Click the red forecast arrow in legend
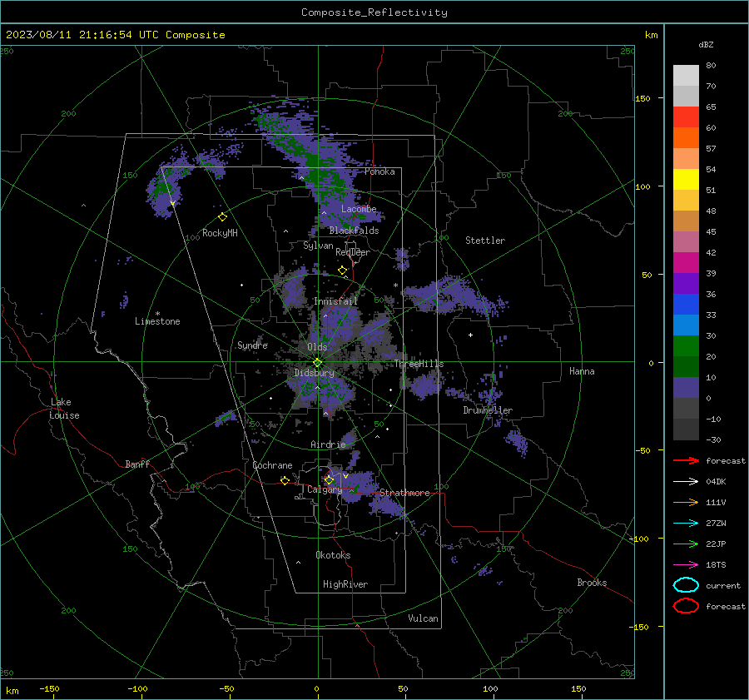Viewport: 749px width, 700px height. (686, 460)
